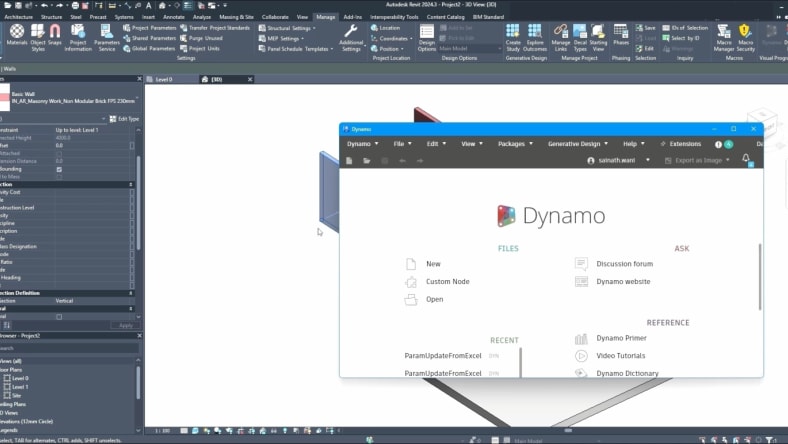
Task: Switch to the Level 0 view tab
Action: click(x=162, y=78)
